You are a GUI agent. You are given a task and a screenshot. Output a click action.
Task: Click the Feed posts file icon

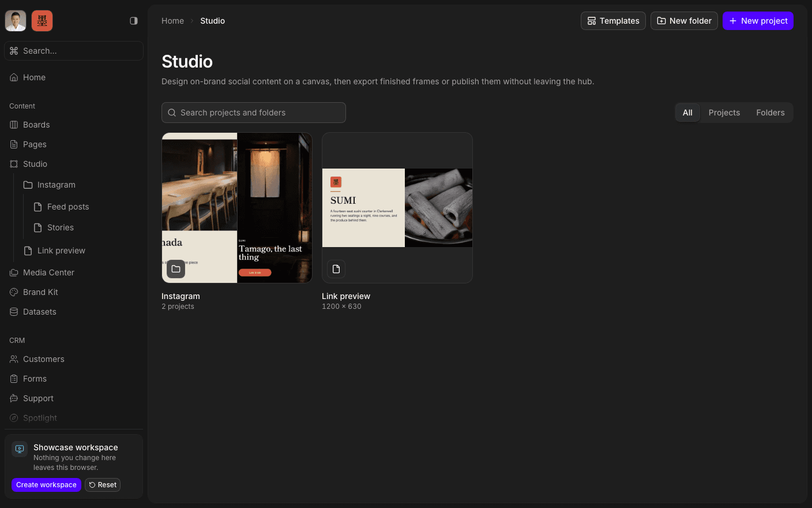(37, 207)
